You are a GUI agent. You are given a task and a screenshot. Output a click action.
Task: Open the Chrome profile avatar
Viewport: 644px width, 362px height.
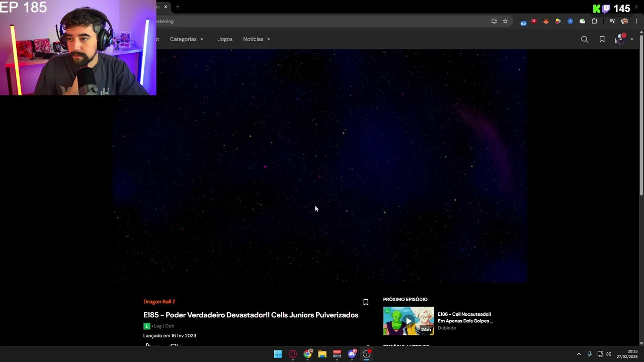[624, 21]
